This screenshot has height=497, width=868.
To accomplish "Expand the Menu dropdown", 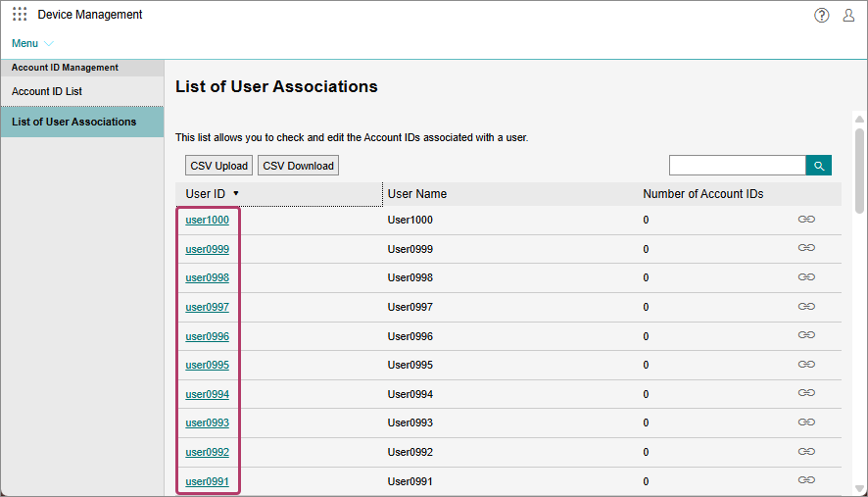I will pos(32,43).
